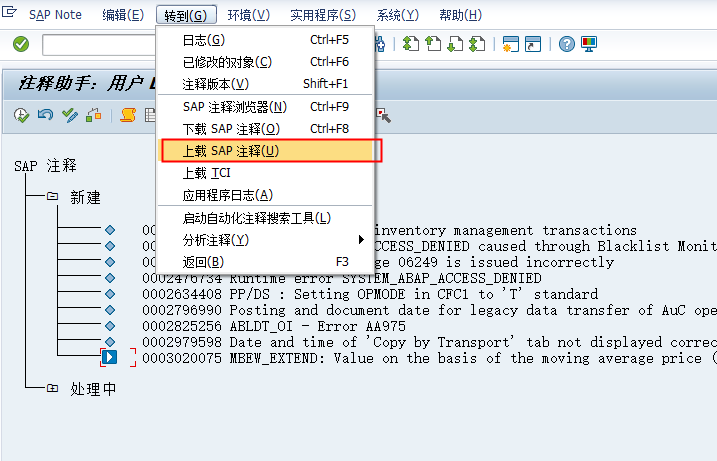
Task: Open the 实用程序(S) menu
Action: 323,15
